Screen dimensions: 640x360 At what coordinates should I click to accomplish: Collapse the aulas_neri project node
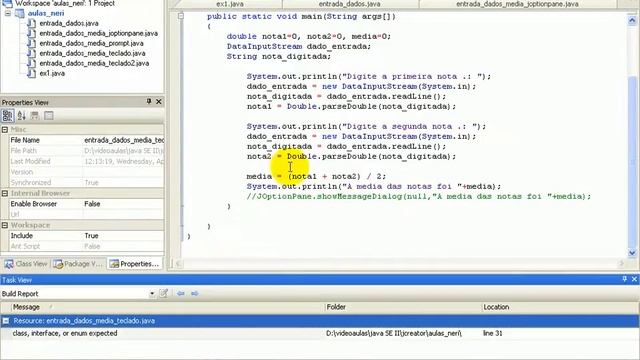(x=8, y=13)
